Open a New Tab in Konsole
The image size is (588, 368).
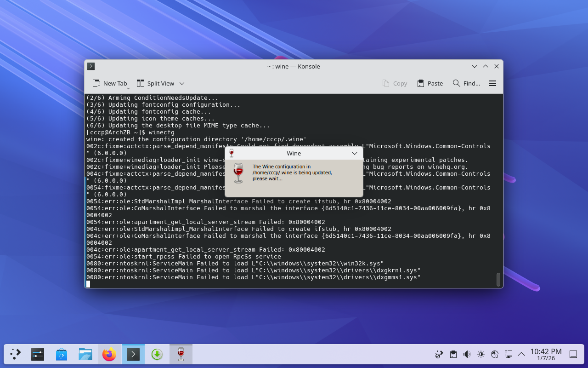(109, 83)
